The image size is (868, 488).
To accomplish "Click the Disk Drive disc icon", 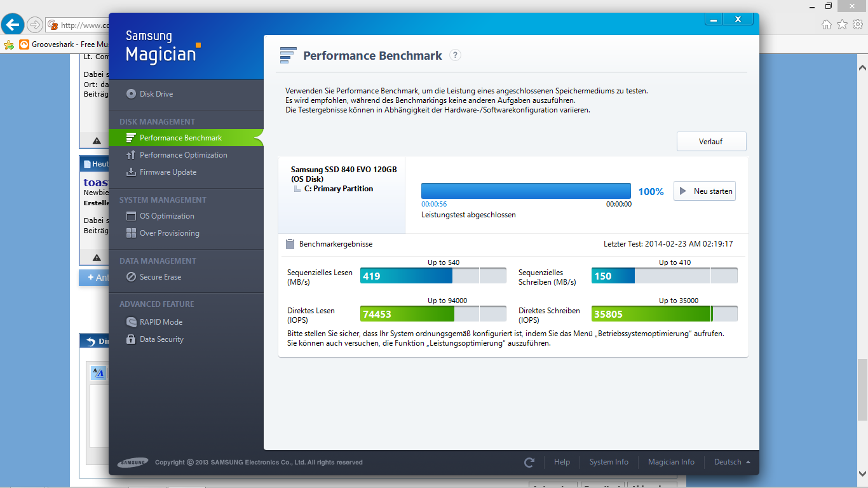I will [x=131, y=94].
